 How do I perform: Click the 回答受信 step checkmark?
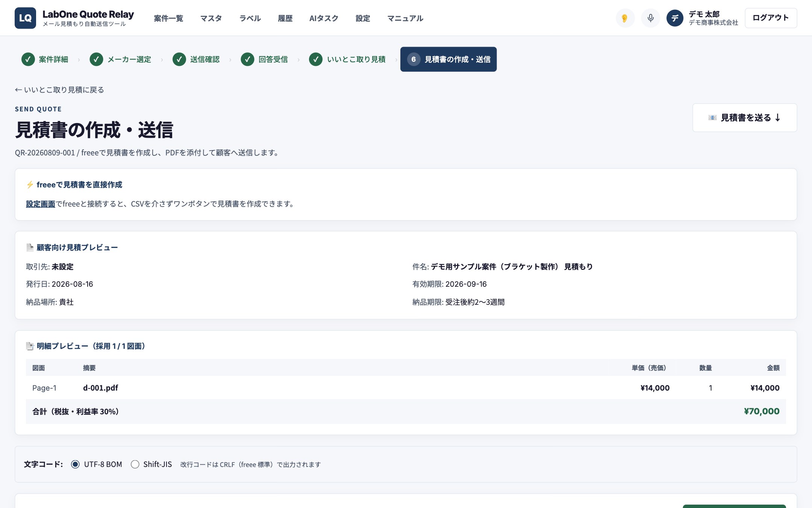[247, 59]
